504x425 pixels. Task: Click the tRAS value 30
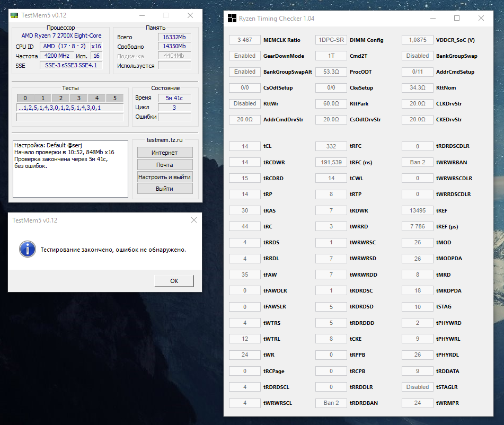(x=245, y=210)
